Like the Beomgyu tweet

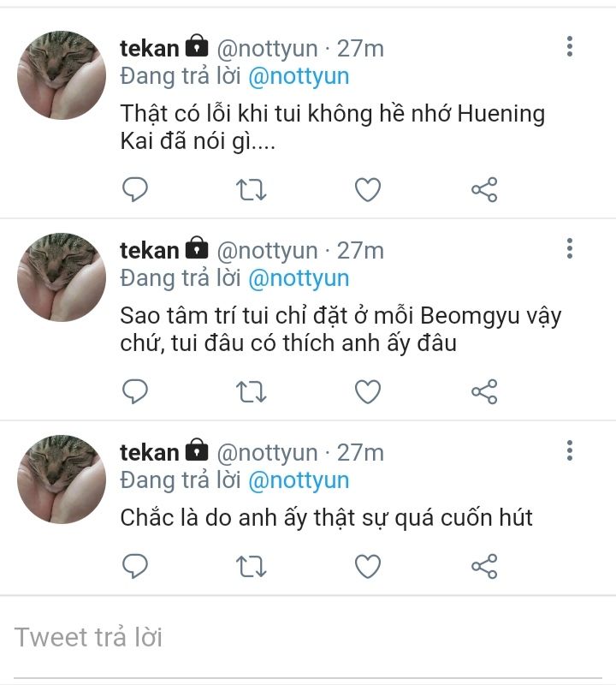[368, 391]
